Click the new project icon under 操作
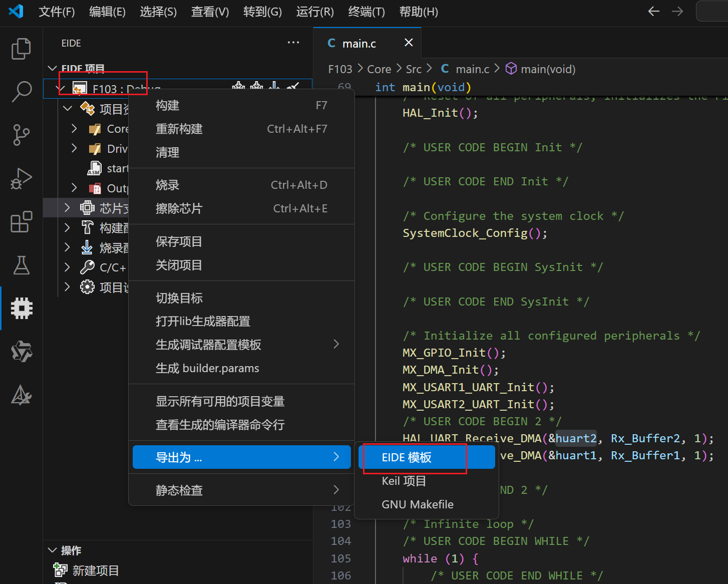This screenshot has height=584, width=728. tap(60, 570)
